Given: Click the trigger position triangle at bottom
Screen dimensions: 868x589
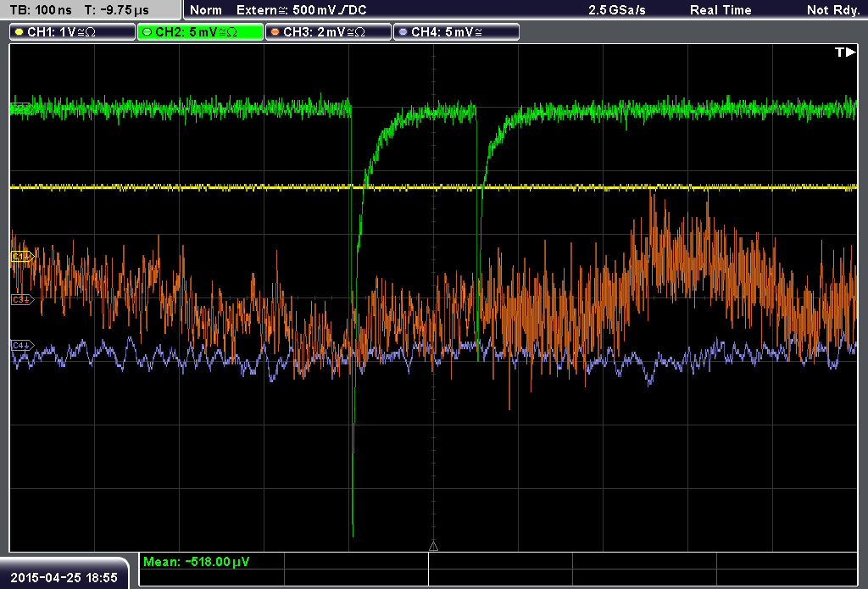Looking at the screenshot, I should (433, 547).
